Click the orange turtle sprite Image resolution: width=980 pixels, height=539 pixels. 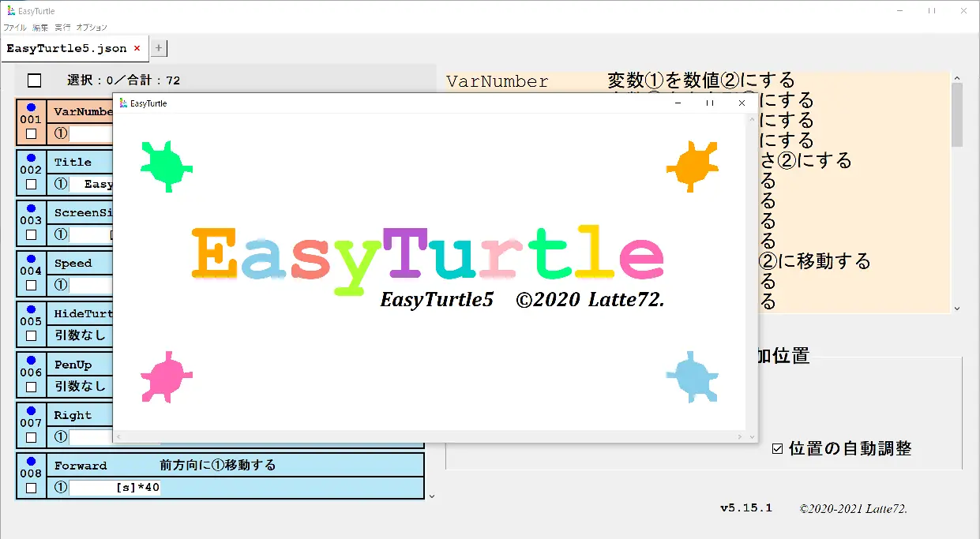point(692,165)
